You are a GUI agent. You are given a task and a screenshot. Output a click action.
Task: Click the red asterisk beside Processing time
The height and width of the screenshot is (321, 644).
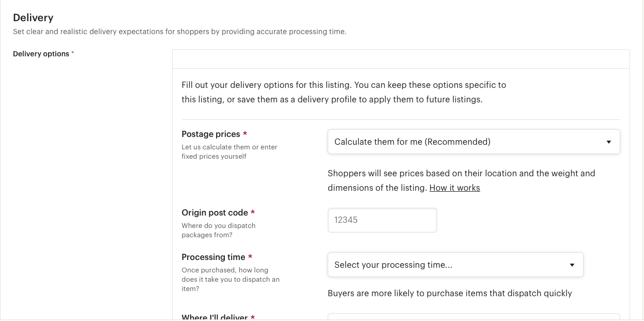[250, 257]
